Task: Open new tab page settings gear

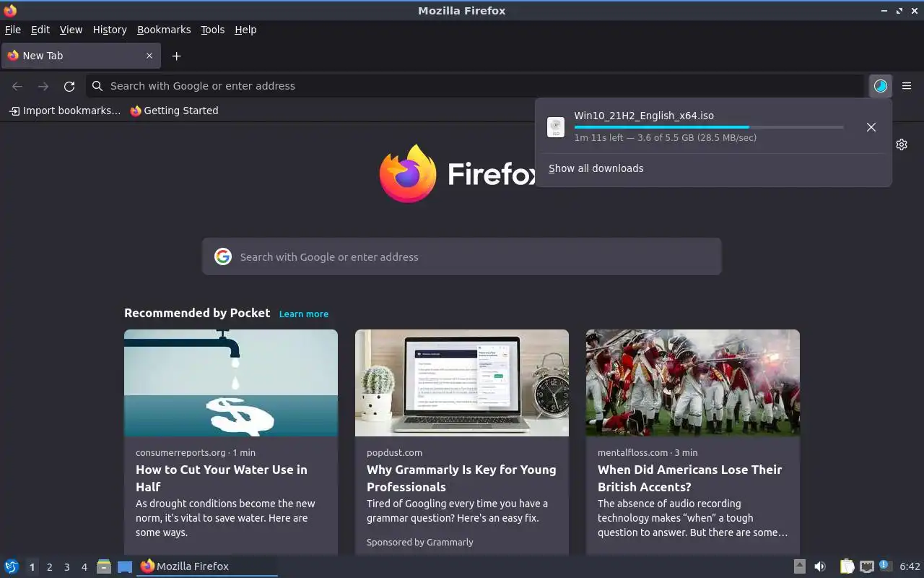Action: (x=902, y=144)
